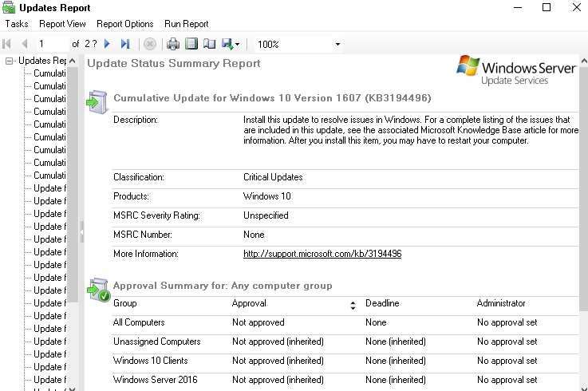
Task: Click the Critical Updates classification value
Action: (273, 177)
